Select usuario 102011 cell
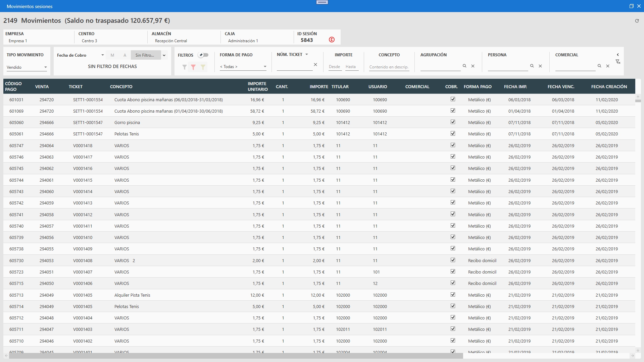 (x=380, y=329)
